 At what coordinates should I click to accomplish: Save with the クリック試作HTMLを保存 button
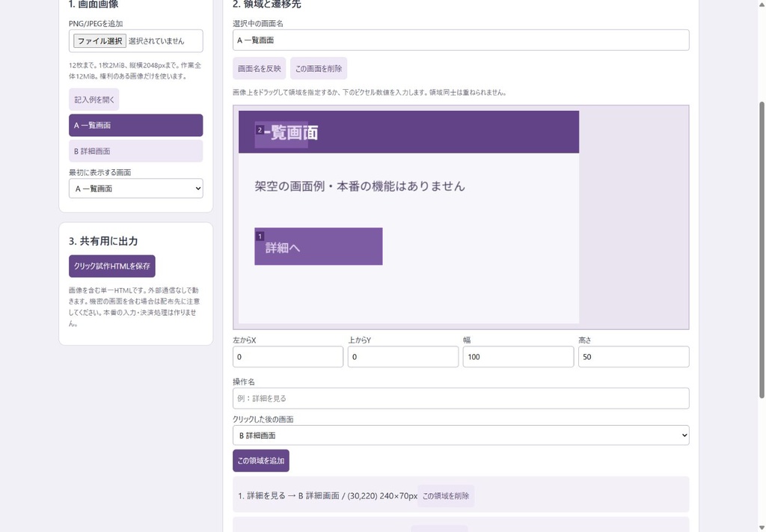112,266
